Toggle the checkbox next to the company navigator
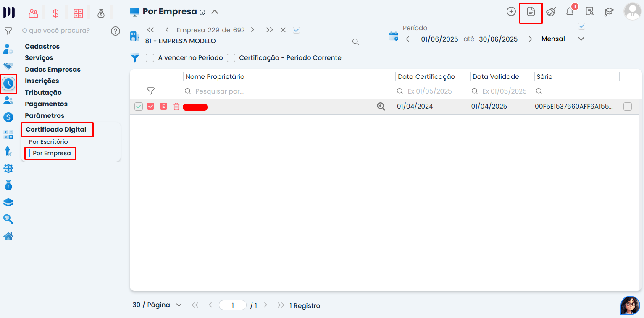This screenshot has width=644, height=318. pyautogui.click(x=296, y=30)
